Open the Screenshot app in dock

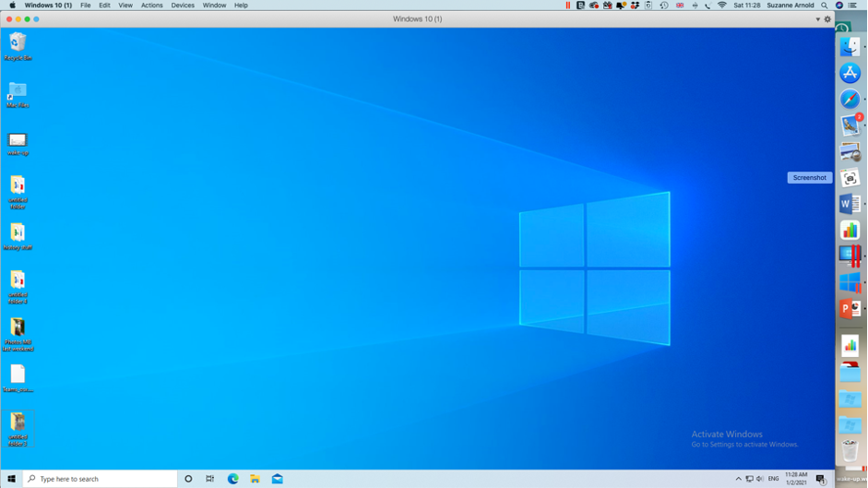[850, 178]
